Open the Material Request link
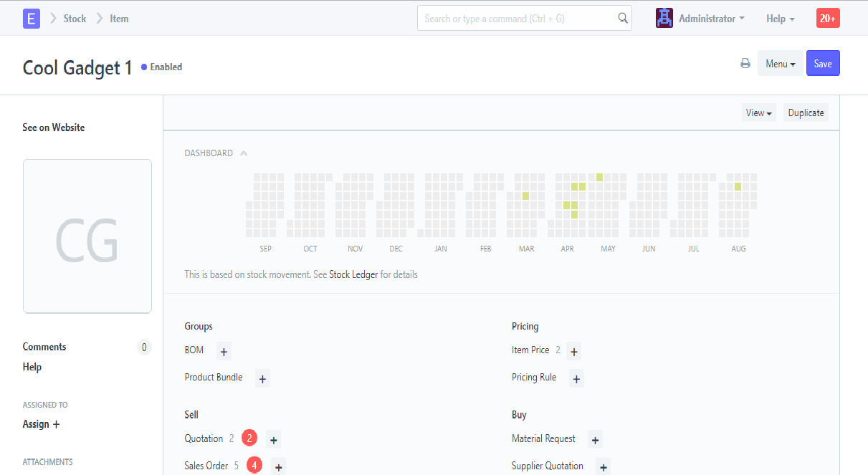 pos(543,438)
